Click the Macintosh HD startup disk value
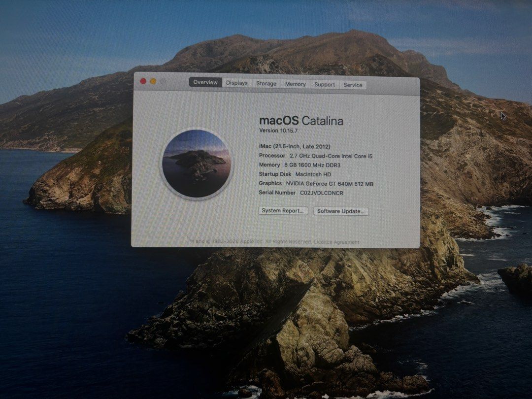Screen dimensions: 532x399 pos(313,174)
